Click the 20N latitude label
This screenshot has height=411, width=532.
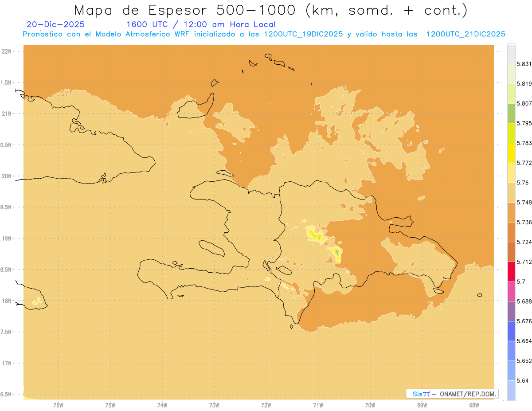6,176
